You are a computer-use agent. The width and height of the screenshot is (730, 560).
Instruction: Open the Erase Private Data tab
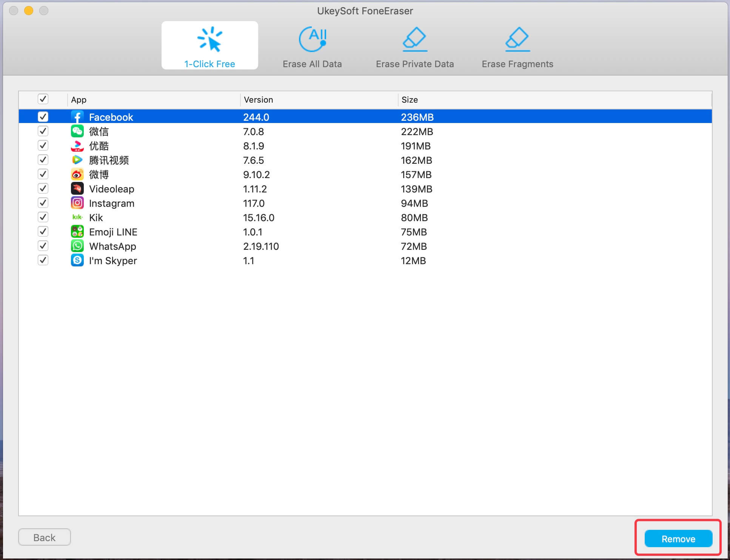click(415, 47)
